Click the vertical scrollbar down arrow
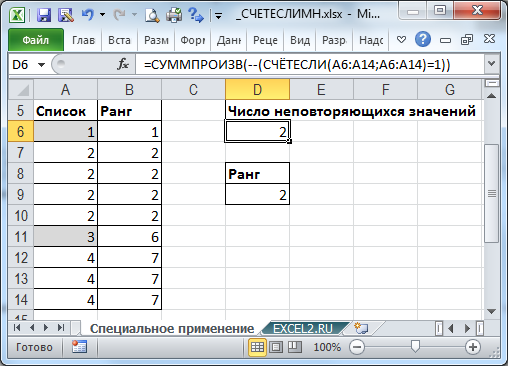This screenshot has height=366, width=508. point(491,311)
